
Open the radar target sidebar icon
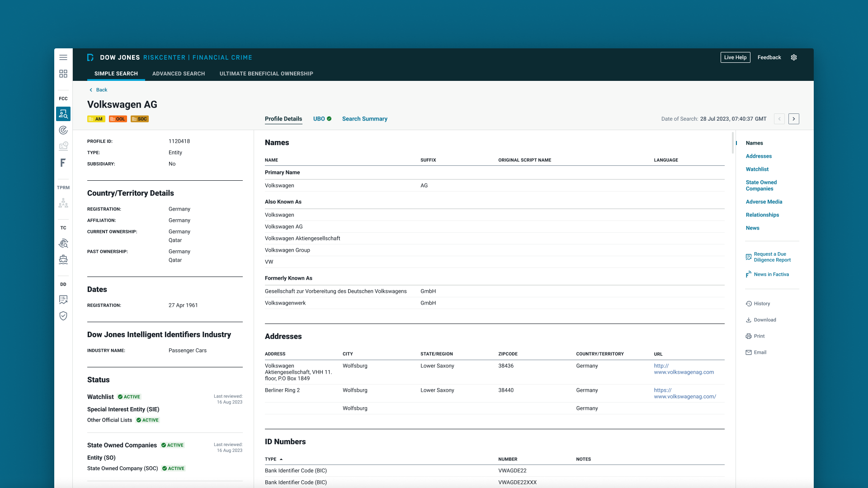pyautogui.click(x=63, y=130)
